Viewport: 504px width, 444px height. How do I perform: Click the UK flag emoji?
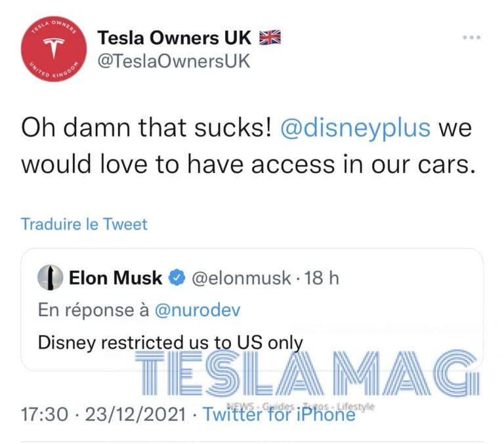click(270, 37)
